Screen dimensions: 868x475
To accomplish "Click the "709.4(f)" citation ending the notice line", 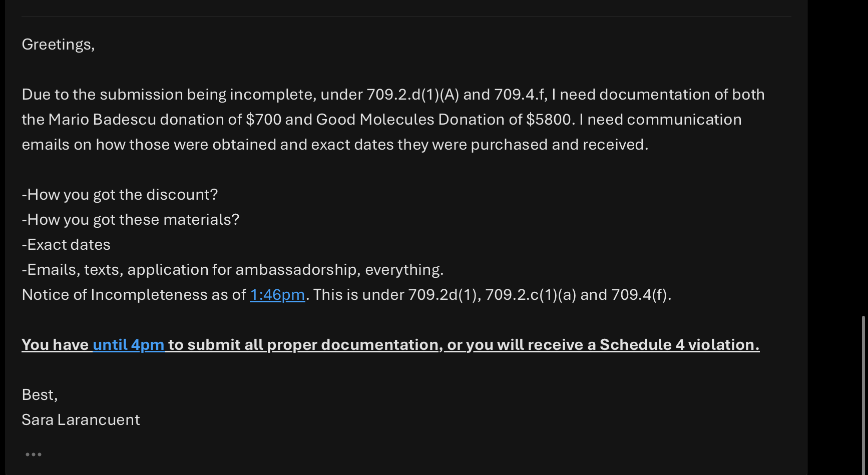I will (x=639, y=295).
